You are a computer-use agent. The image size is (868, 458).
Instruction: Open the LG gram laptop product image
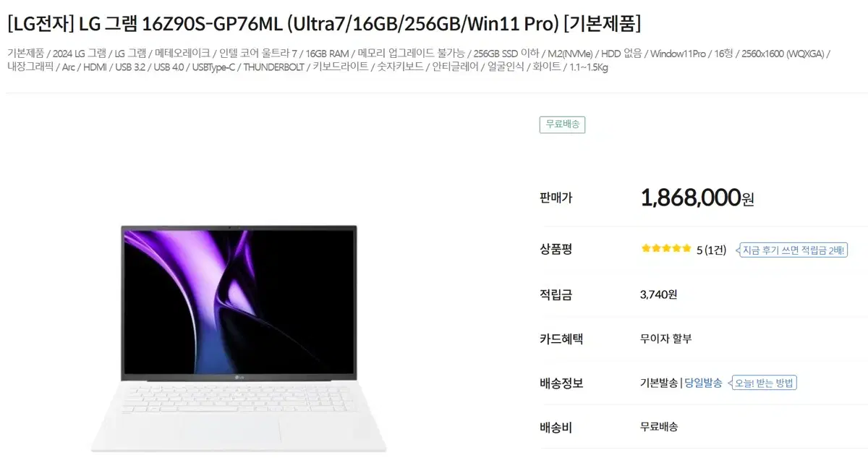coord(239,338)
